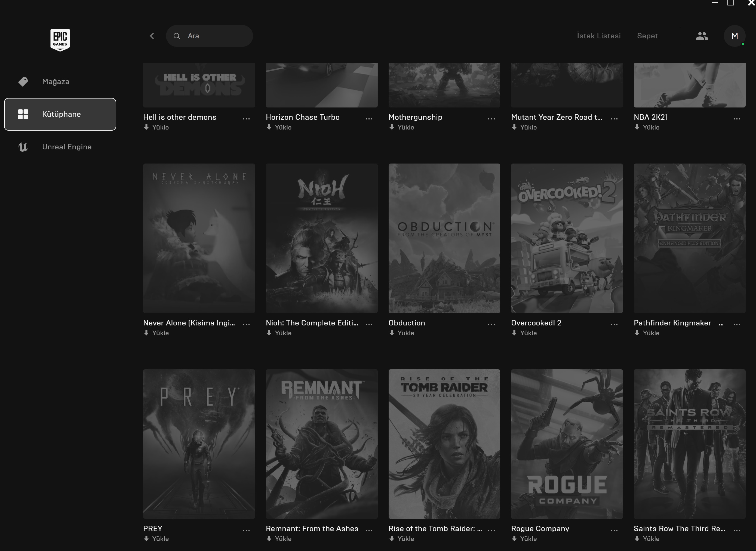Screen dimensions: 756x551
Task: Click download arrow under Mothergunship
Action: [x=392, y=127]
